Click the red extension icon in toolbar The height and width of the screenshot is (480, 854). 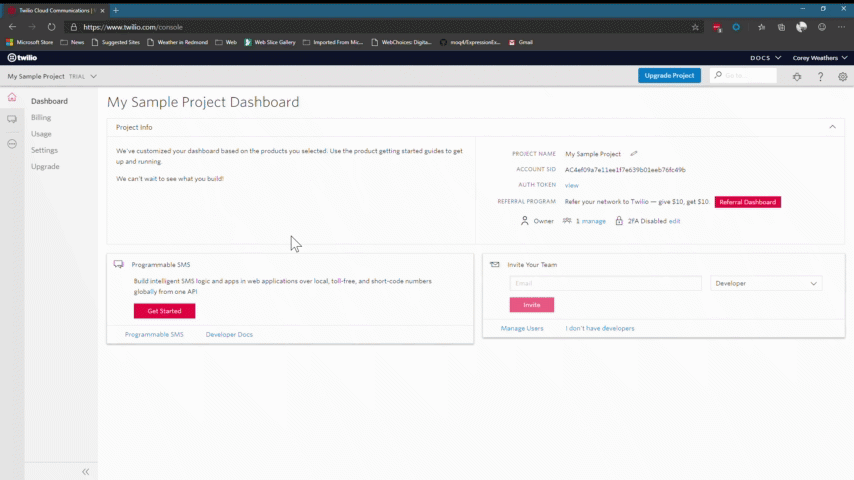[717, 27]
